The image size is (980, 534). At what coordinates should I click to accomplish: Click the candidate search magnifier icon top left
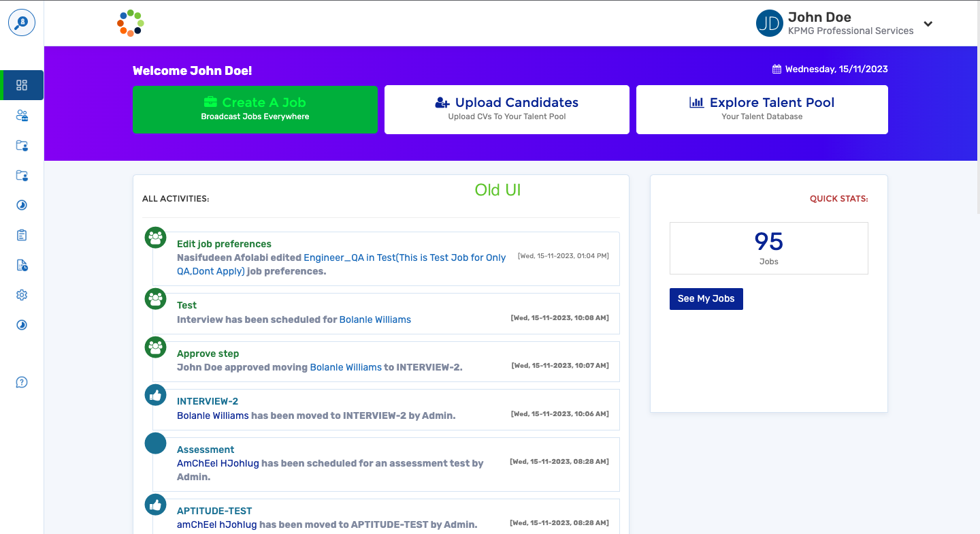point(21,22)
